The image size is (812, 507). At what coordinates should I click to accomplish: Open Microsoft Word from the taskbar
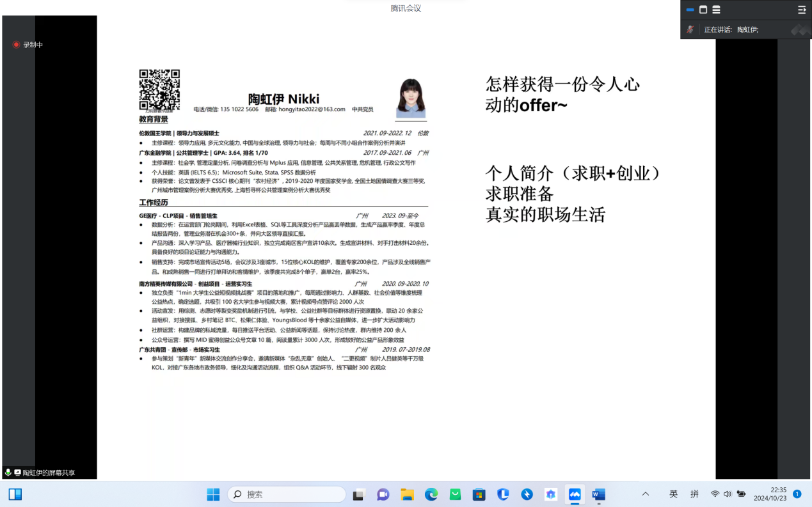click(x=598, y=494)
